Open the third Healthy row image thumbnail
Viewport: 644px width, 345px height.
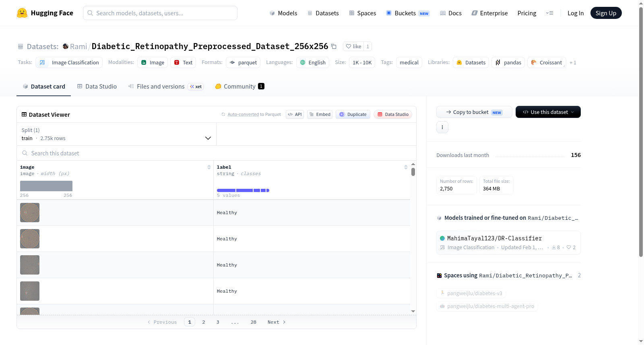point(30,265)
